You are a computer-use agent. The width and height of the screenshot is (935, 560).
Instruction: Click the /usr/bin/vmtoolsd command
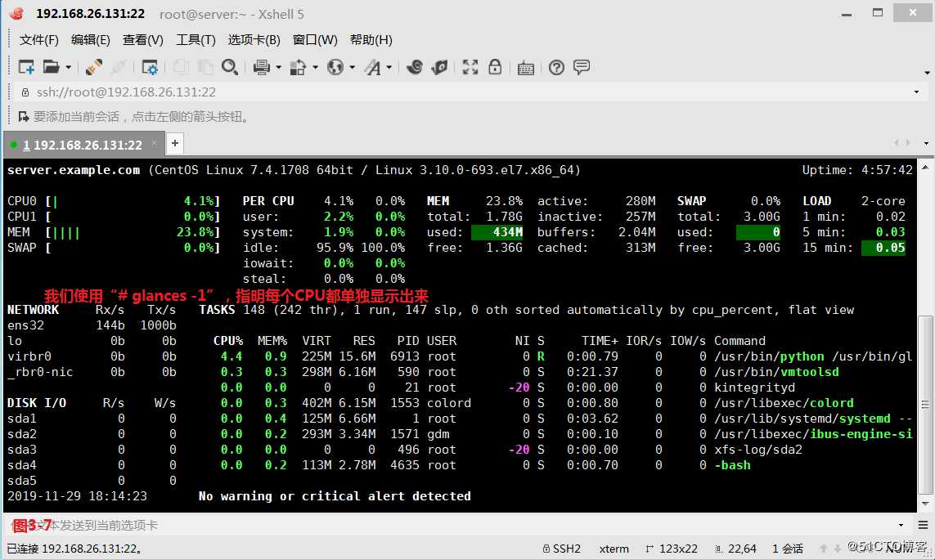tap(776, 372)
